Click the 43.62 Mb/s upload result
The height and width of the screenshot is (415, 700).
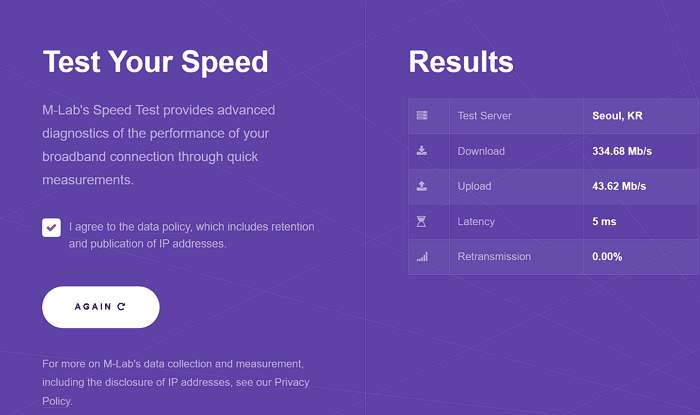[x=619, y=186]
